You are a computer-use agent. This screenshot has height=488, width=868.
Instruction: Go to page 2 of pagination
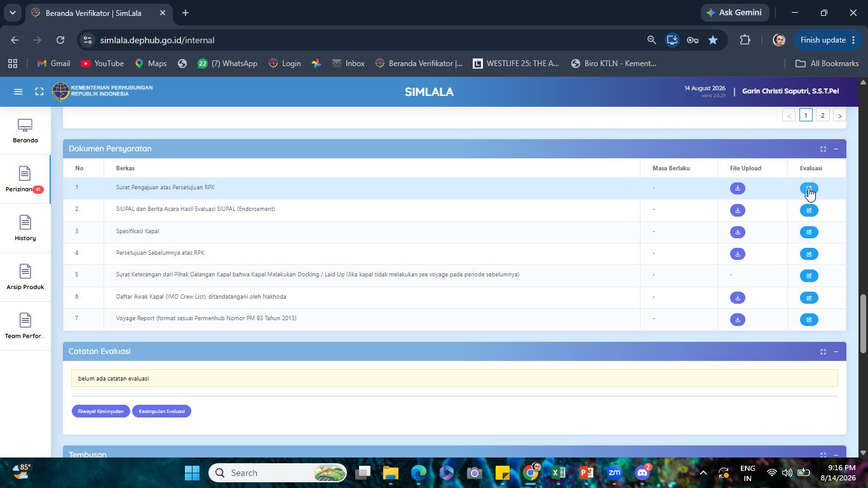[822, 116]
